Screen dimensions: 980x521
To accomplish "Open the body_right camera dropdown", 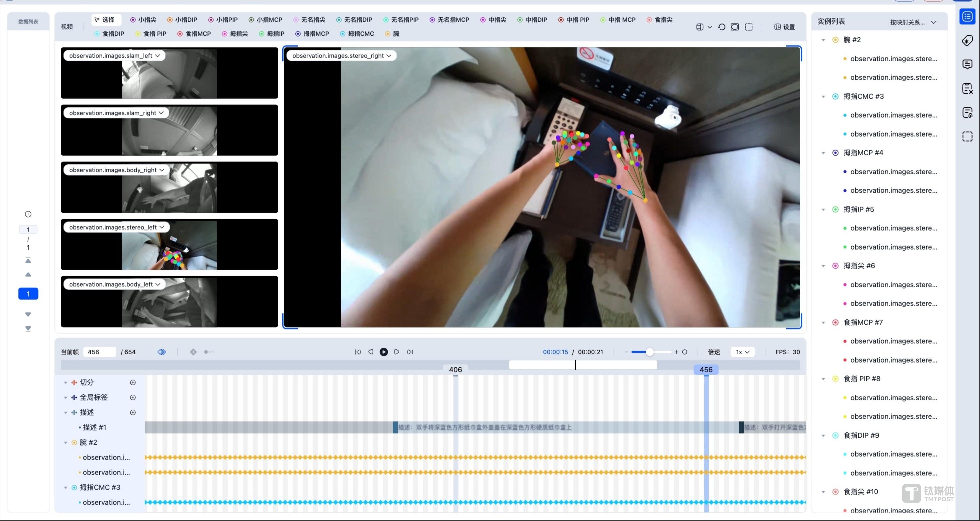I will coord(117,170).
